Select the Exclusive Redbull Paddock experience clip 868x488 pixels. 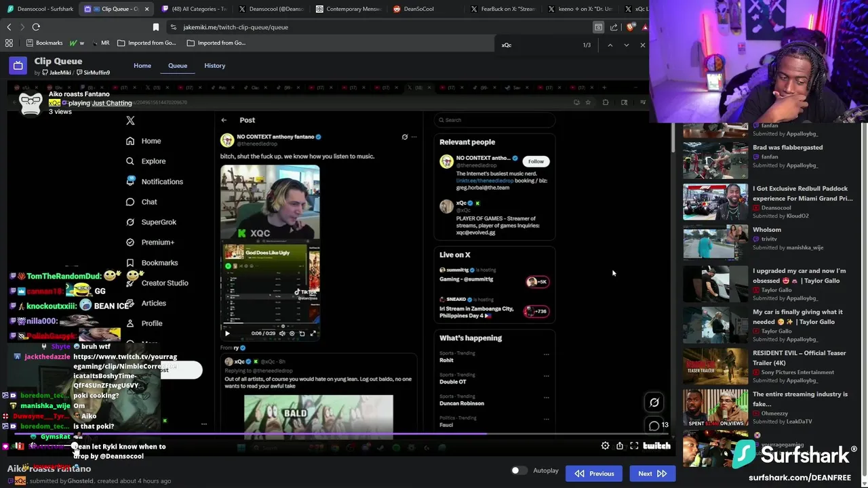(x=768, y=201)
